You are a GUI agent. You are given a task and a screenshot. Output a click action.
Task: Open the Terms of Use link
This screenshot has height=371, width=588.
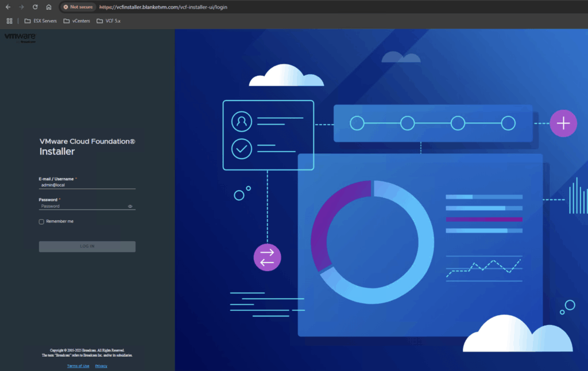(78, 366)
